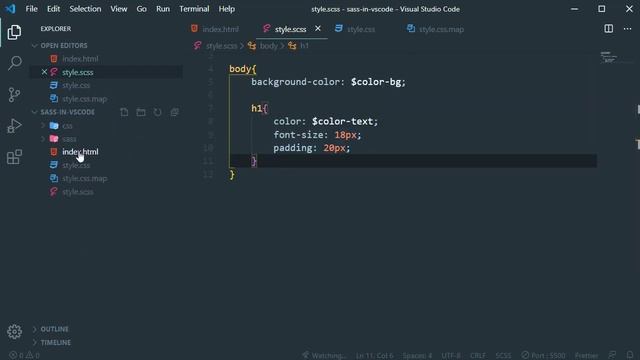Open style.css.map in the project tree
The width and height of the screenshot is (640, 360).
[84, 178]
